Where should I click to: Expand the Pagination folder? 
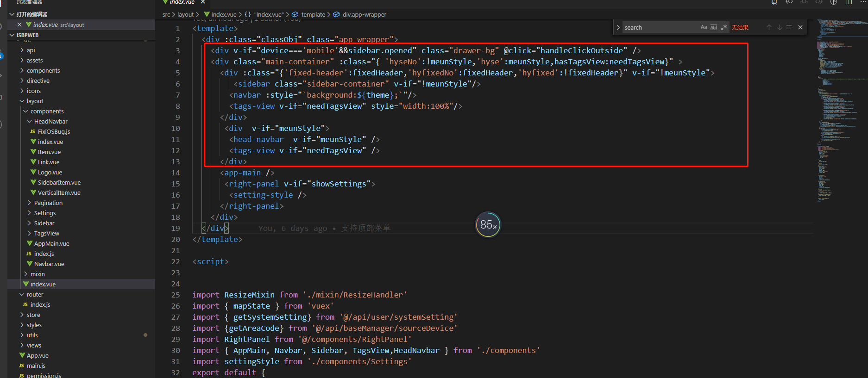coord(29,203)
